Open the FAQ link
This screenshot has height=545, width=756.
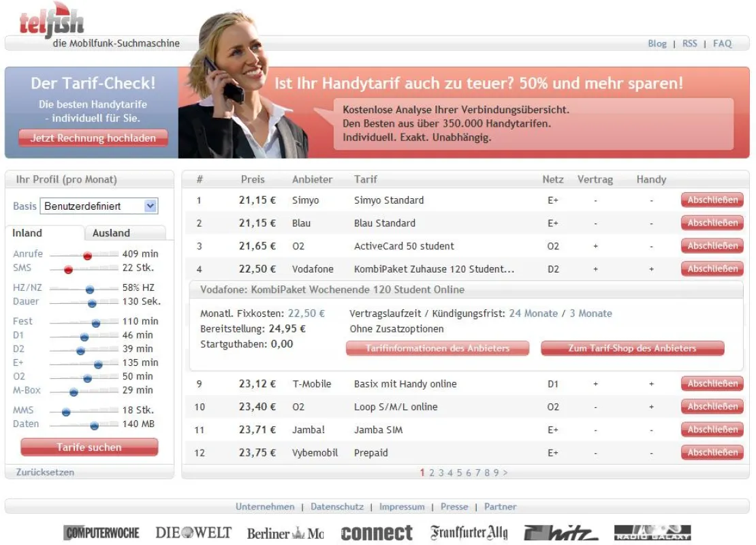click(722, 44)
